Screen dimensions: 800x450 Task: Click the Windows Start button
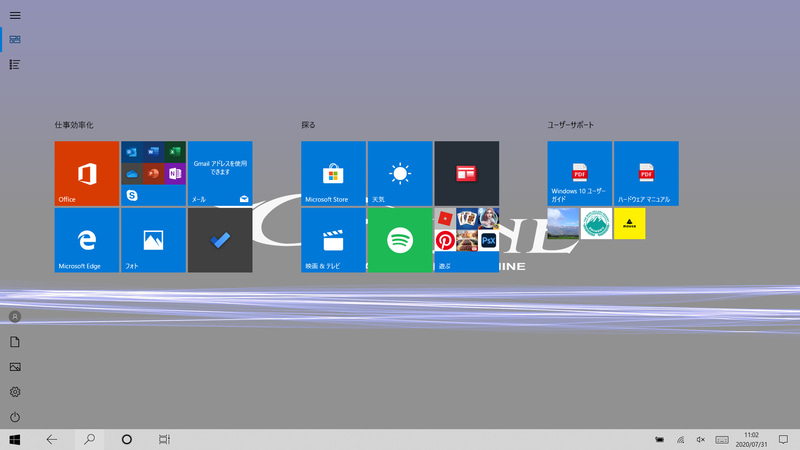15,439
